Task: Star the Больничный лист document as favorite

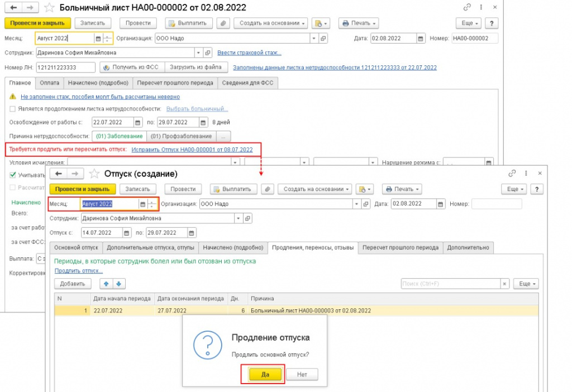Action: coord(49,8)
